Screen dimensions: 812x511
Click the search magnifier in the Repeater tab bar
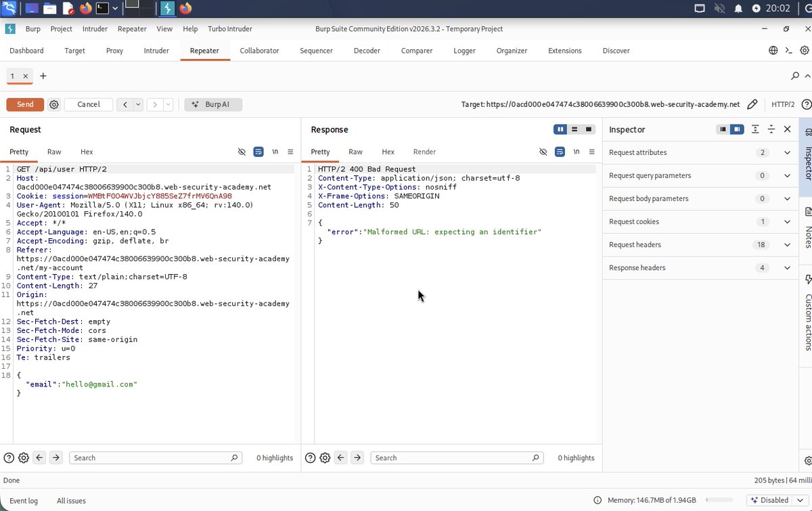coord(795,76)
